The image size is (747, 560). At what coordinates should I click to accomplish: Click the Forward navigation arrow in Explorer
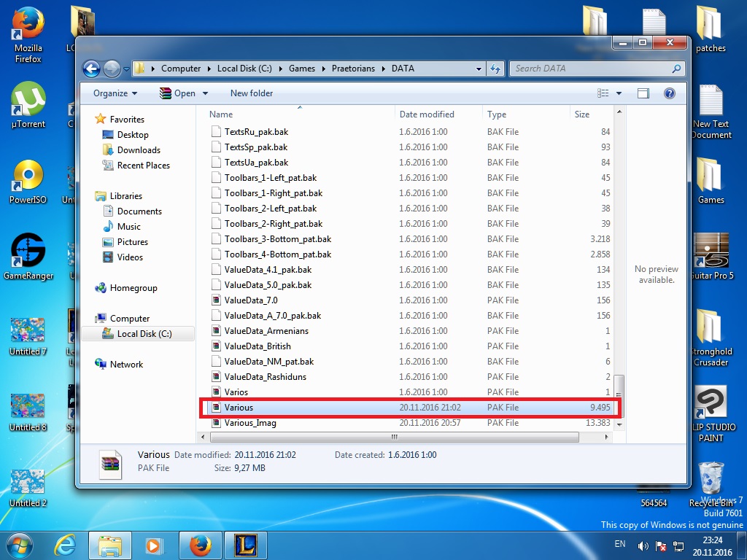tap(112, 69)
